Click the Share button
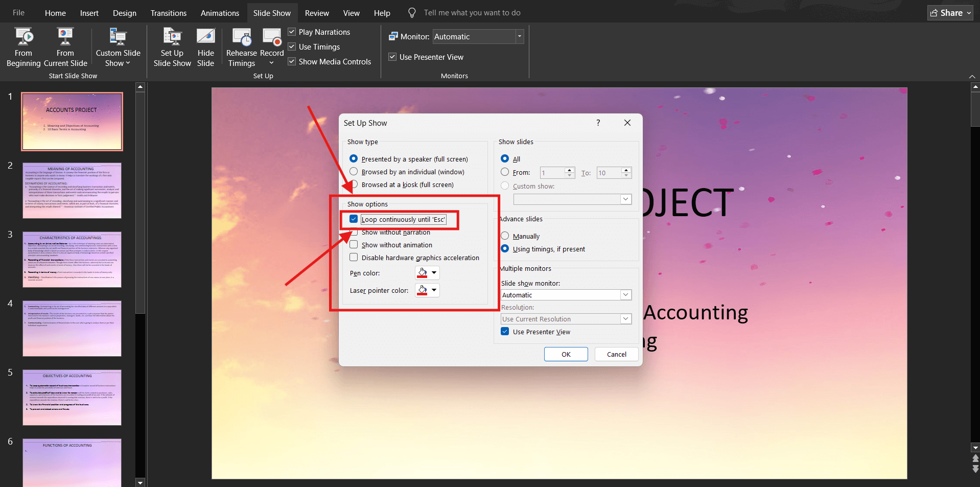 (x=950, y=13)
